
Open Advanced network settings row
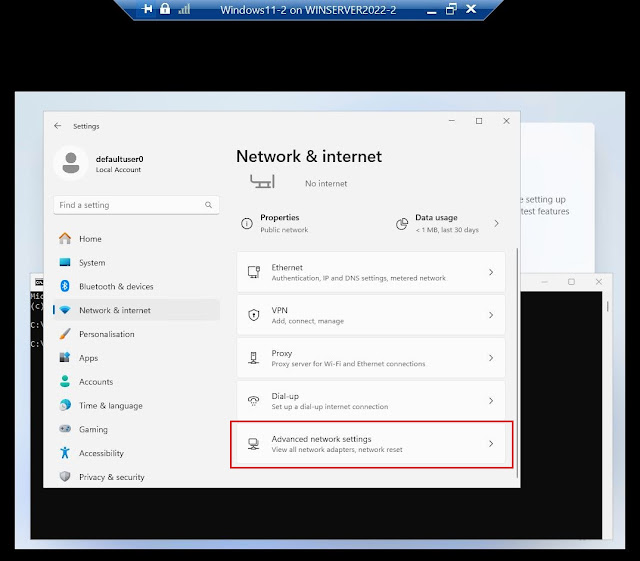click(371, 443)
